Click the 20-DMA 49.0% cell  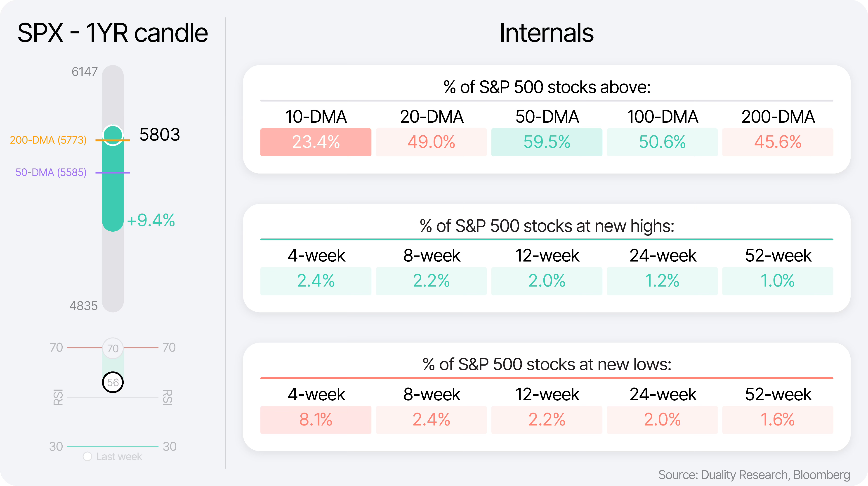click(431, 142)
